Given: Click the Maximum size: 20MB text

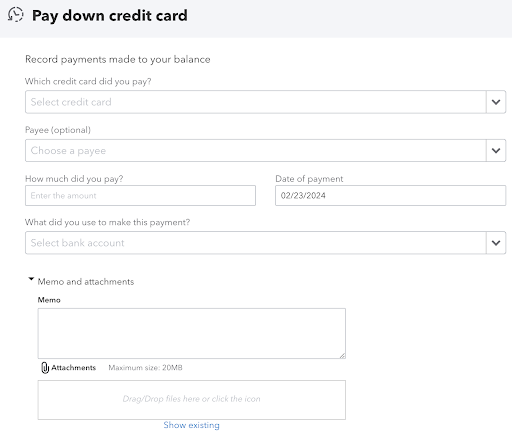Looking at the screenshot, I should pyautogui.click(x=145, y=368).
